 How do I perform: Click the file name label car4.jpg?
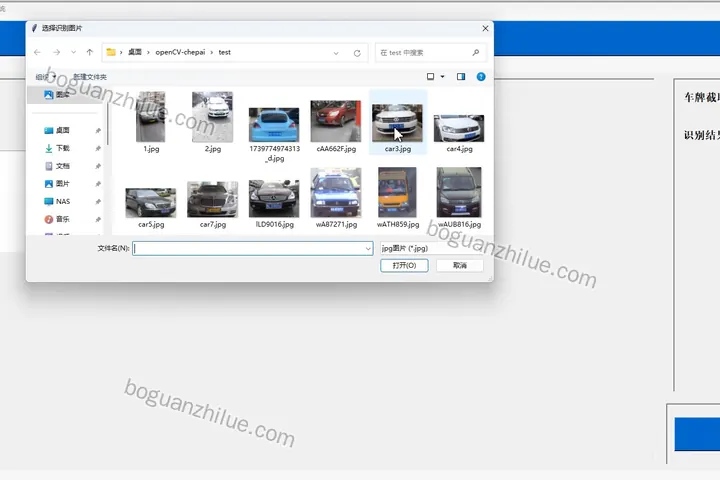tap(459, 149)
